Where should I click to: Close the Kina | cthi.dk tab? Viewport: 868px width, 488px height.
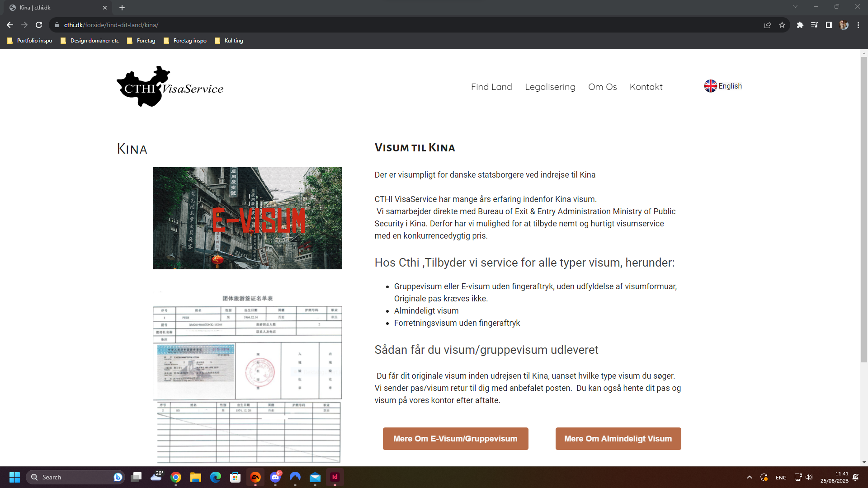tap(105, 8)
